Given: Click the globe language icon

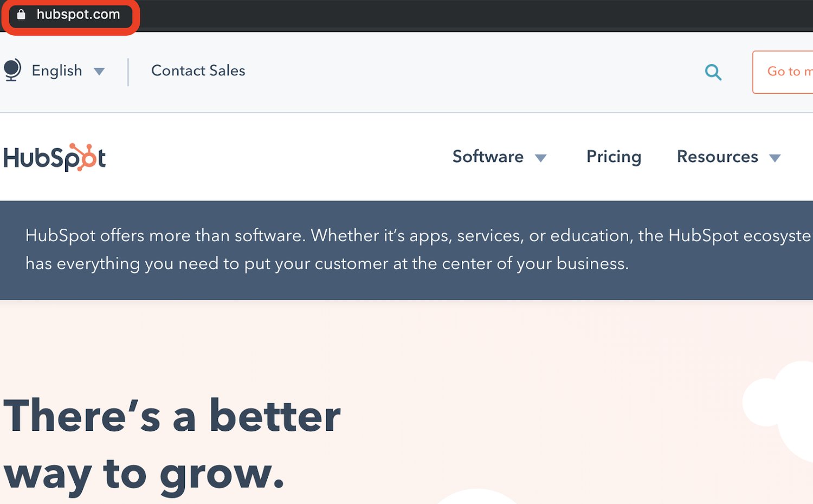Looking at the screenshot, I should click(12, 70).
